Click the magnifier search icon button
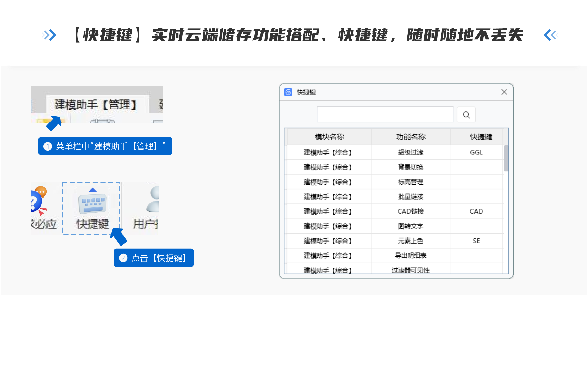Viewport: 588px width, 373px height. click(466, 115)
